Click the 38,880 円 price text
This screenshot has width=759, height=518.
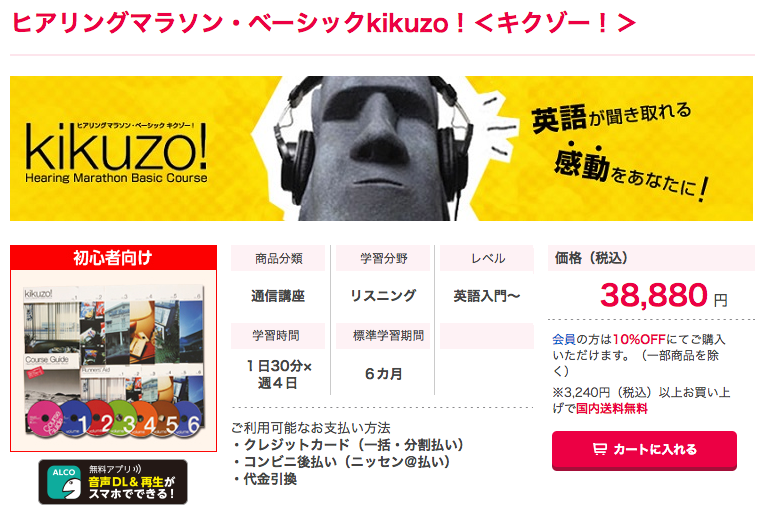[663, 295]
